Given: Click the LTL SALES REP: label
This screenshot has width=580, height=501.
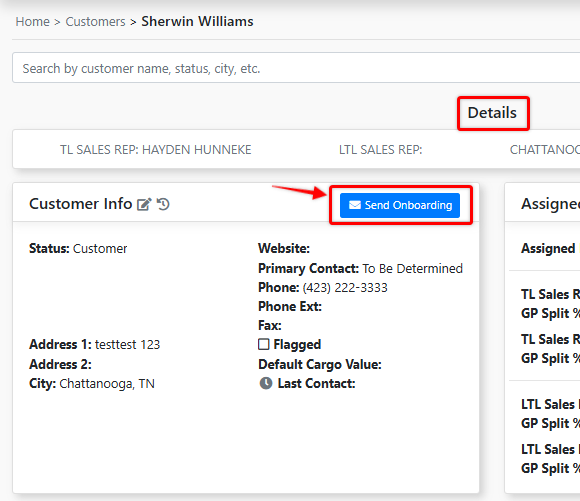Looking at the screenshot, I should pos(381,150).
